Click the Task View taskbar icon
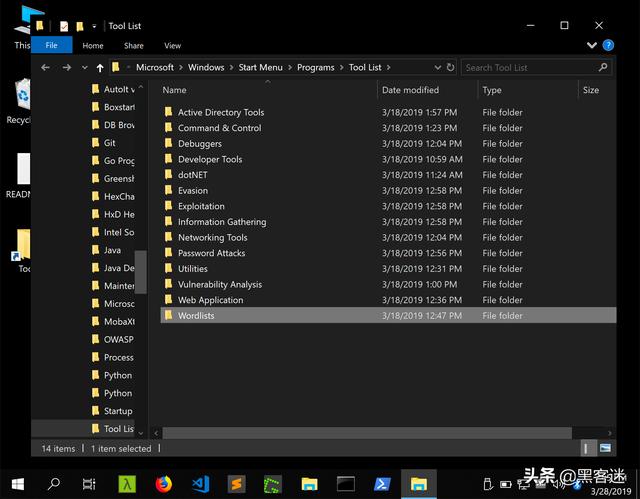Screen dimensions: 640x499 pos(89,485)
